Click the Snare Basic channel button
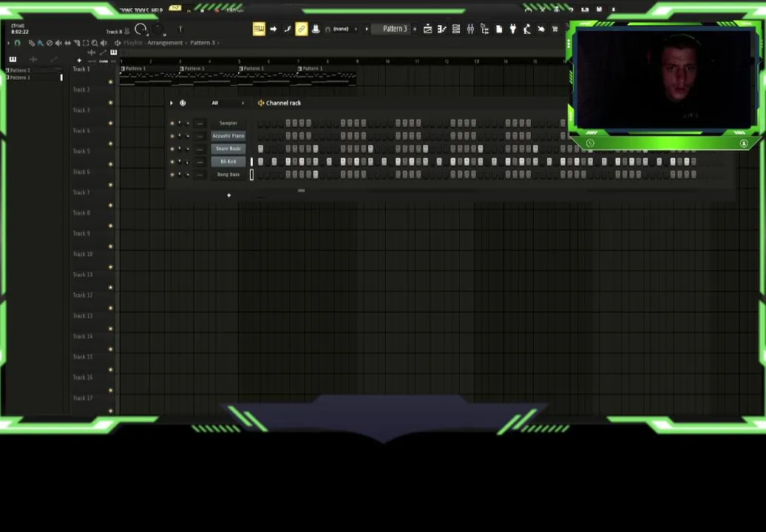 coord(228,149)
